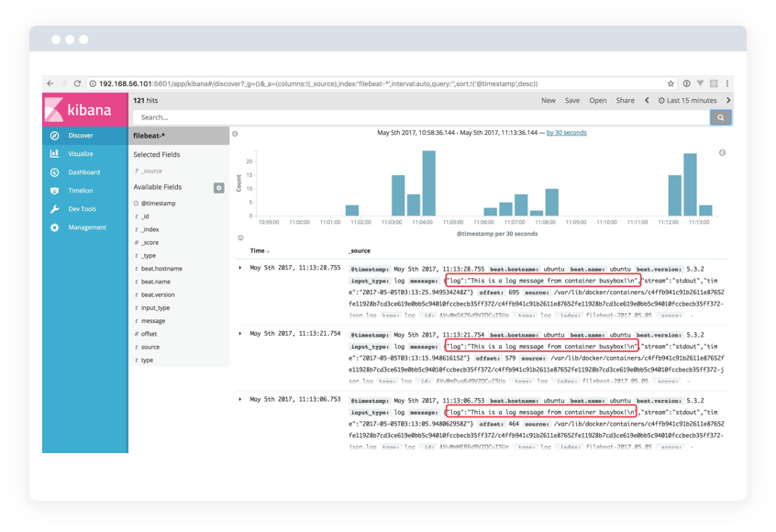This screenshot has width=776, height=532.
Task: Click the 'by 30 seconds' interval link
Action: click(566, 133)
